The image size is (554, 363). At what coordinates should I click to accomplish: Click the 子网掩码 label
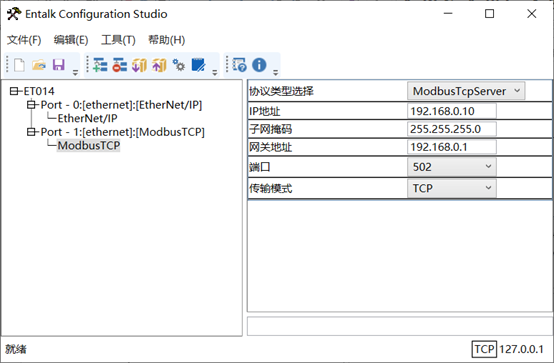(271, 129)
